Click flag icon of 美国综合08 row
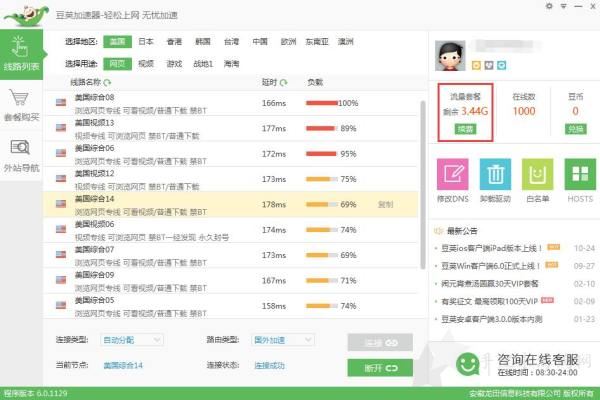 [x=61, y=102]
